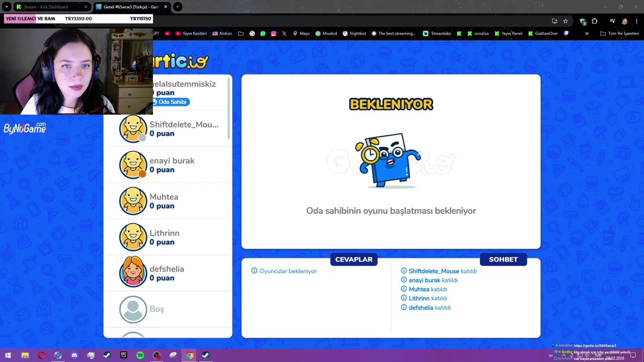Image resolution: width=644 pixels, height=362 pixels.
Task: Open Spotify from taskbar
Action: pyautogui.click(x=140, y=355)
